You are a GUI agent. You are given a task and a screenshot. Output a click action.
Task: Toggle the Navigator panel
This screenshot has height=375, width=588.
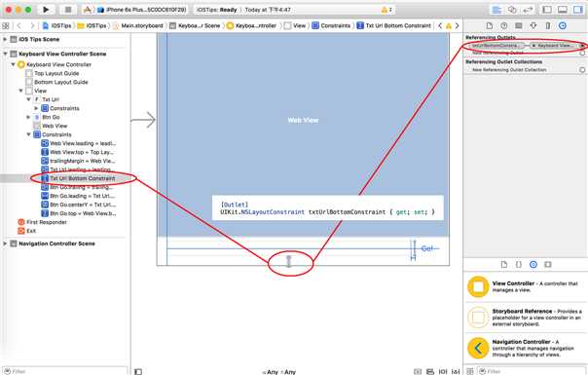tap(547, 10)
